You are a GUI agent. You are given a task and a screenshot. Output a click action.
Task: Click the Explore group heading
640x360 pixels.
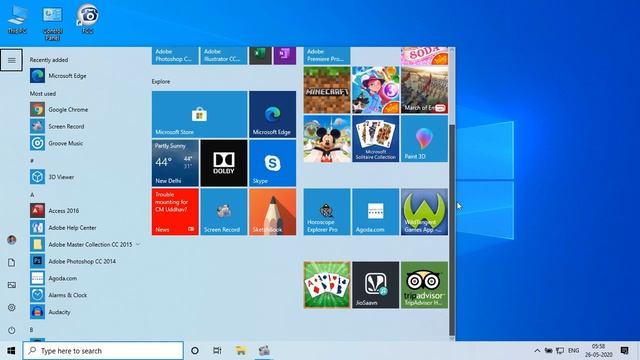tap(161, 82)
